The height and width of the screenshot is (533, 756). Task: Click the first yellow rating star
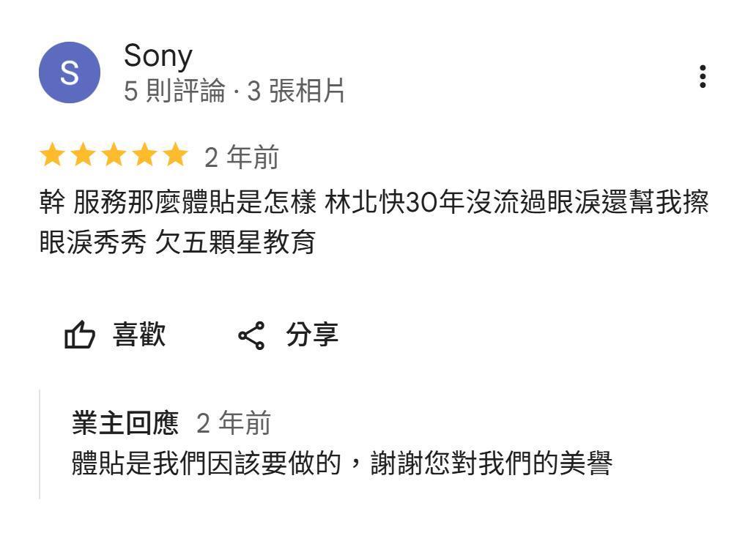pos(51,156)
